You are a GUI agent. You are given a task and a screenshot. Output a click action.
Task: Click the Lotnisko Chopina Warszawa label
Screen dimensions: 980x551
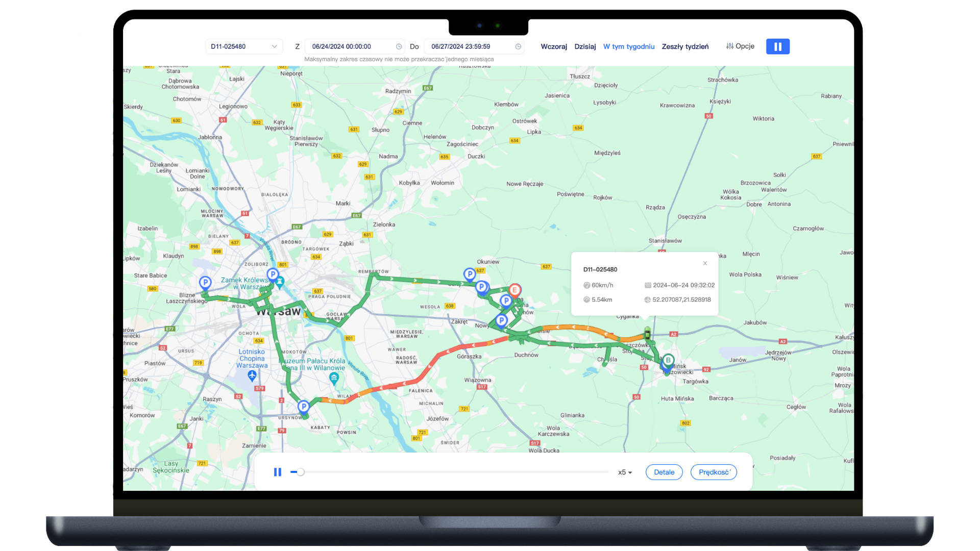(x=252, y=359)
